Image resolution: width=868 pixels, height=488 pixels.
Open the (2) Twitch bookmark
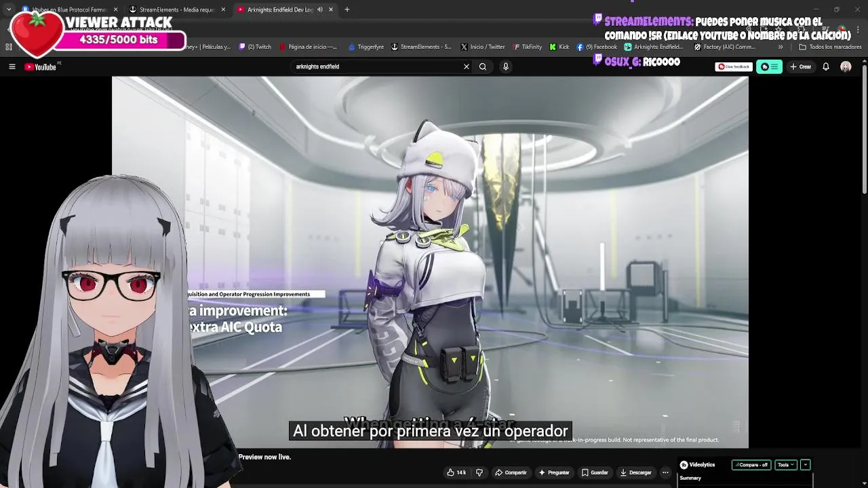click(254, 47)
